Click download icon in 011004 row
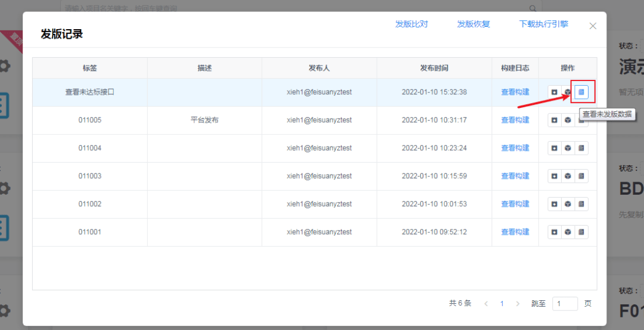 [x=554, y=148]
